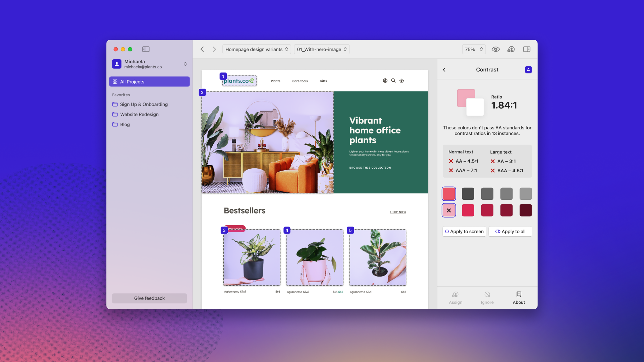Click the mockup shopping basket icon
The height and width of the screenshot is (362, 644).
pyautogui.click(x=401, y=81)
